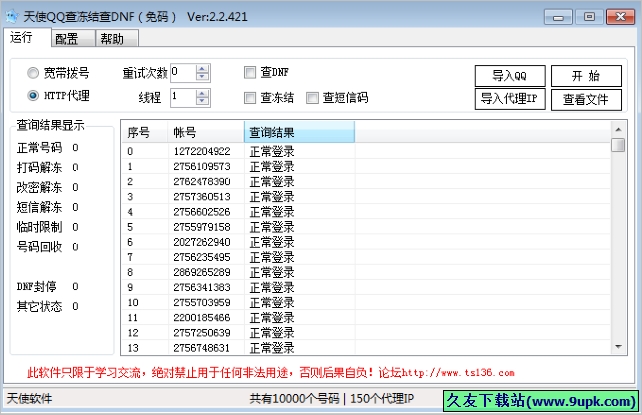Select account 2869265289 in the list

[x=202, y=273]
